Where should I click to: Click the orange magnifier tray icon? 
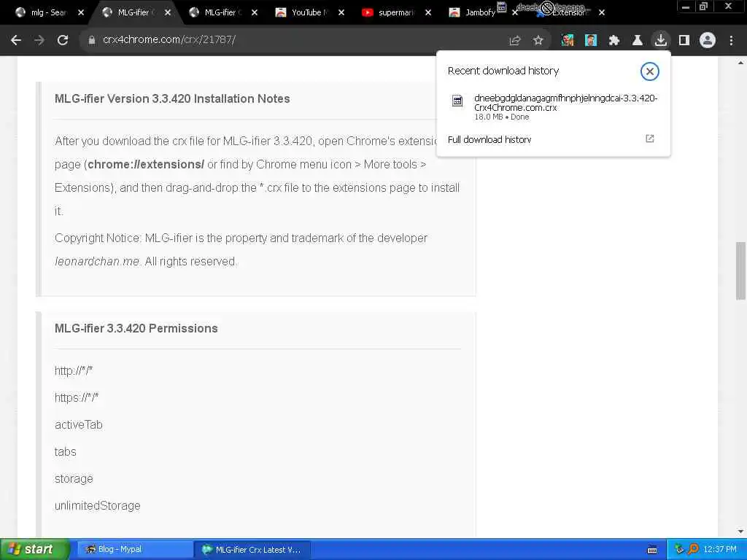pyautogui.click(x=693, y=549)
